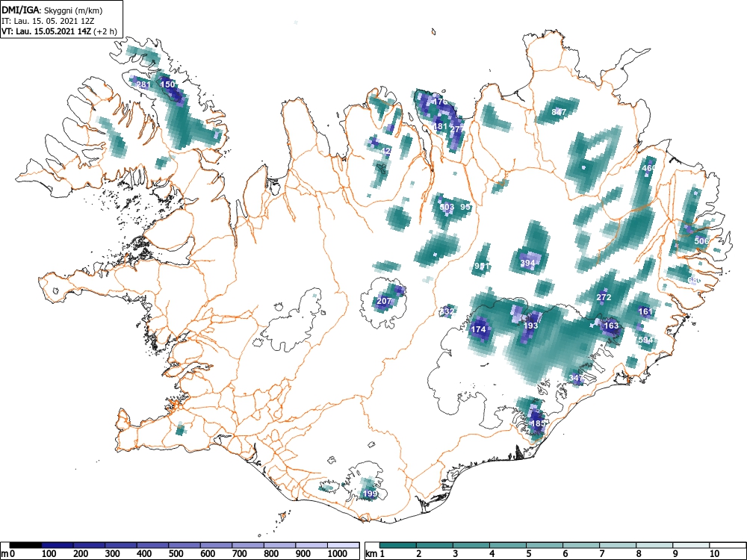Click the 8 label in the km legend
747x560 pixels.
pyautogui.click(x=639, y=553)
